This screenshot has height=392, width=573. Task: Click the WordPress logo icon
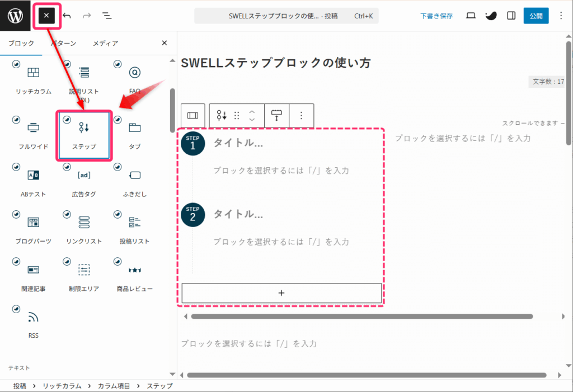pyautogui.click(x=15, y=16)
